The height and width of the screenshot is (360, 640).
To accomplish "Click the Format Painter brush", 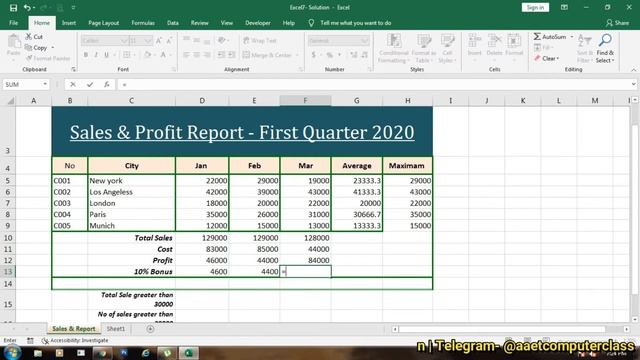I will [x=29, y=58].
